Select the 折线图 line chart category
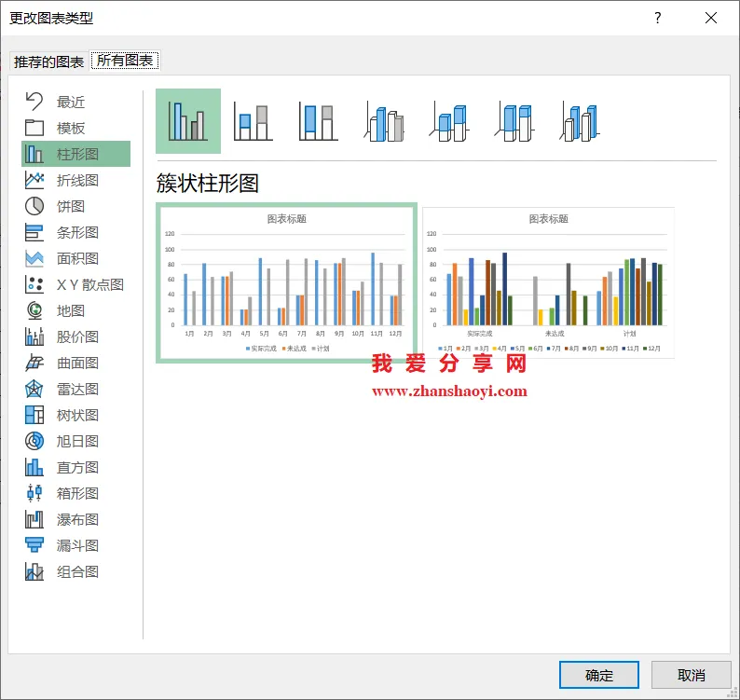This screenshot has height=700, width=740. (76, 180)
